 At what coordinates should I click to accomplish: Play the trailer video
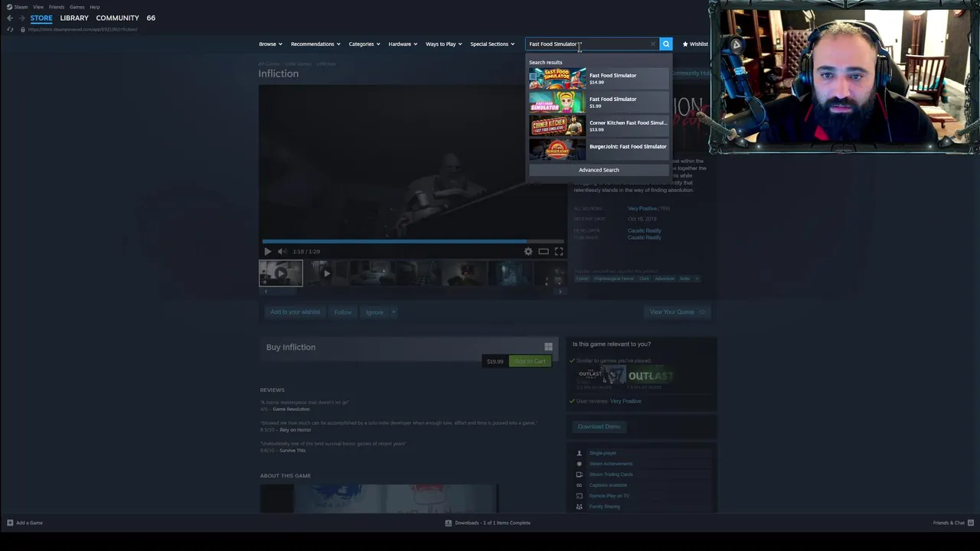click(x=267, y=251)
